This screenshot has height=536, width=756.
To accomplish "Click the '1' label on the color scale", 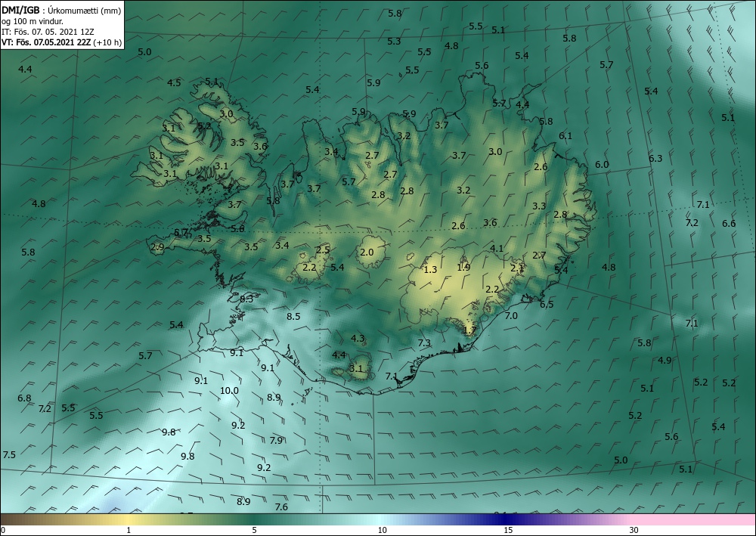I will 129,530.
